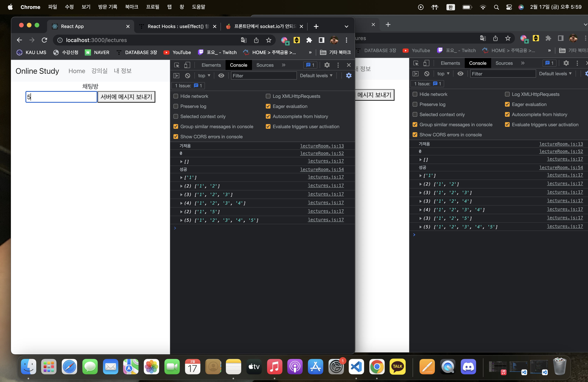Clear console icon in front DevTools
This screenshot has width=588, height=382.
[x=187, y=76]
